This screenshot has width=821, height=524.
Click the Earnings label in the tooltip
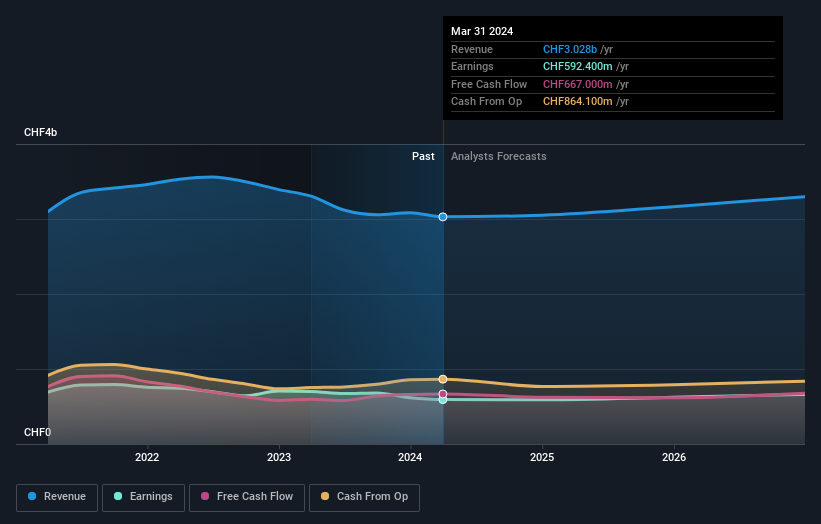472,66
